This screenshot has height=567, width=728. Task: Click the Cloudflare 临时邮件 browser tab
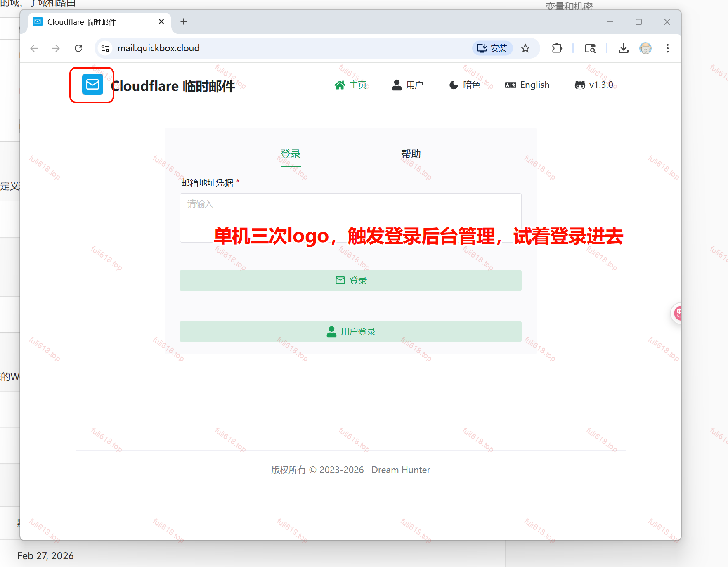click(99, 22)
